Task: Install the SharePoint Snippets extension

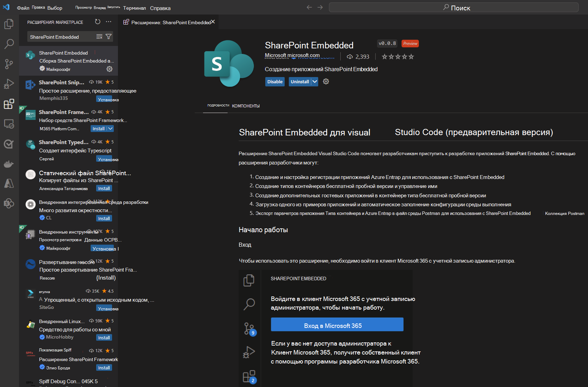Action: [x=104, y=99]
